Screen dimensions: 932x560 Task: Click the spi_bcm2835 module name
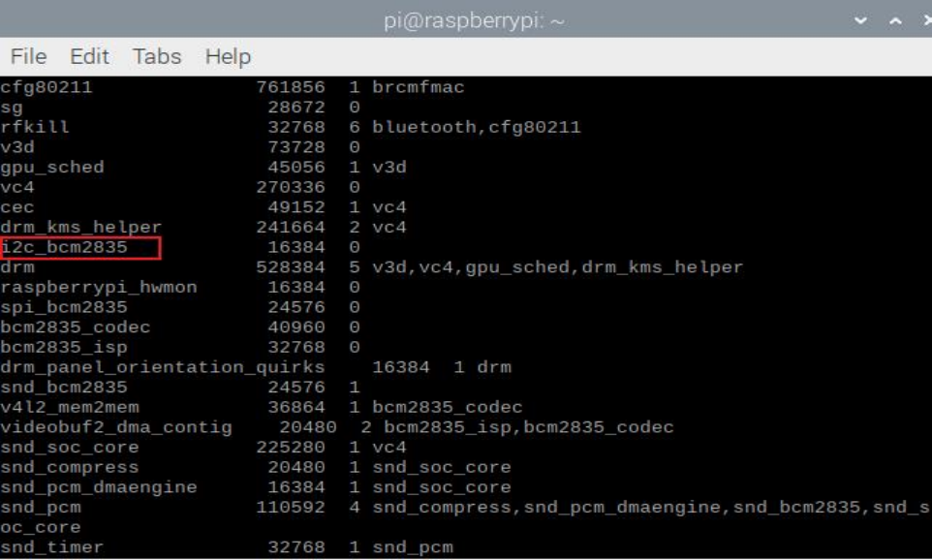[x=64, y=307]
